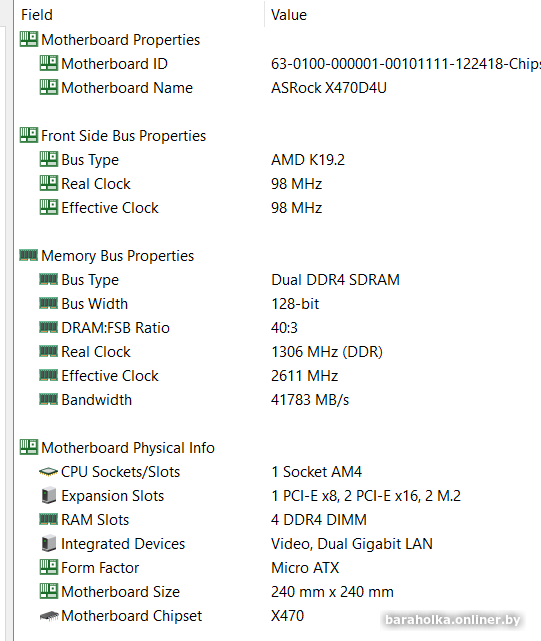Screen dimensions: 541x641
Task: Click the icon beside 98 MHz Real Clock
Action: coord(49,184)
